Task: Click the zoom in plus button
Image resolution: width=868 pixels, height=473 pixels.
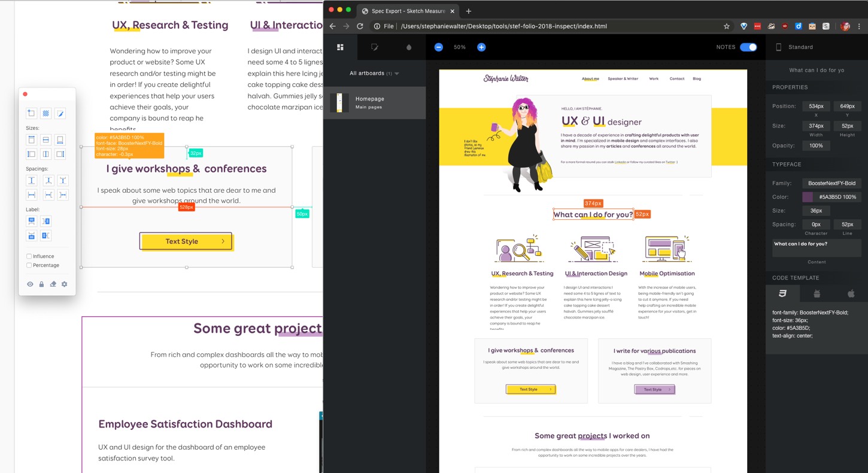Action: pos(481,47)
